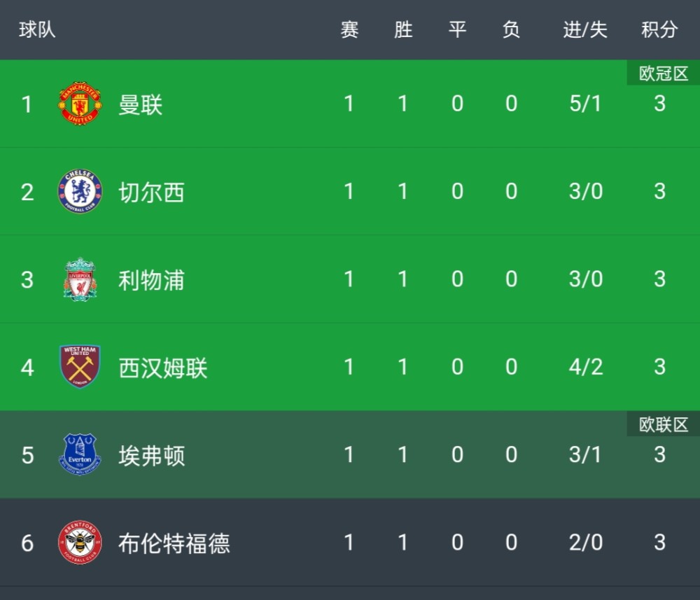Select the 赛 matches played header
Screen dimensions: 700x600
(349, 29)
